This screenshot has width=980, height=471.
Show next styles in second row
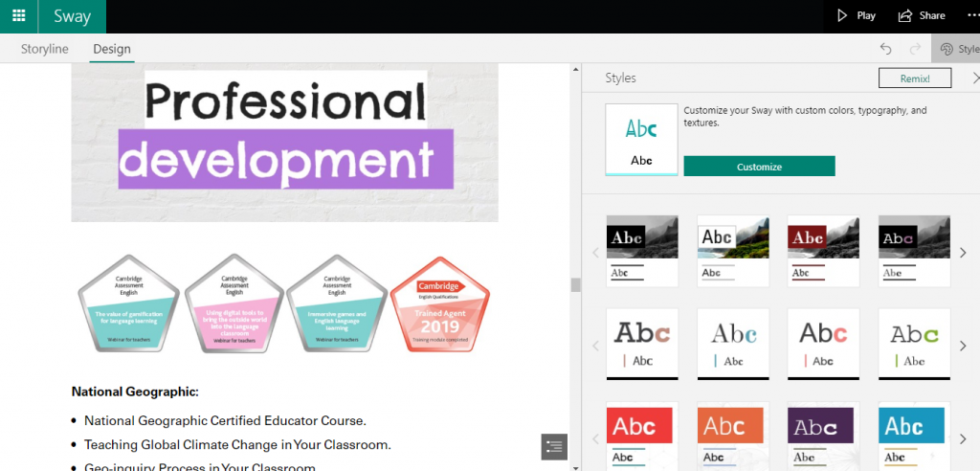[x=963, y=346]
